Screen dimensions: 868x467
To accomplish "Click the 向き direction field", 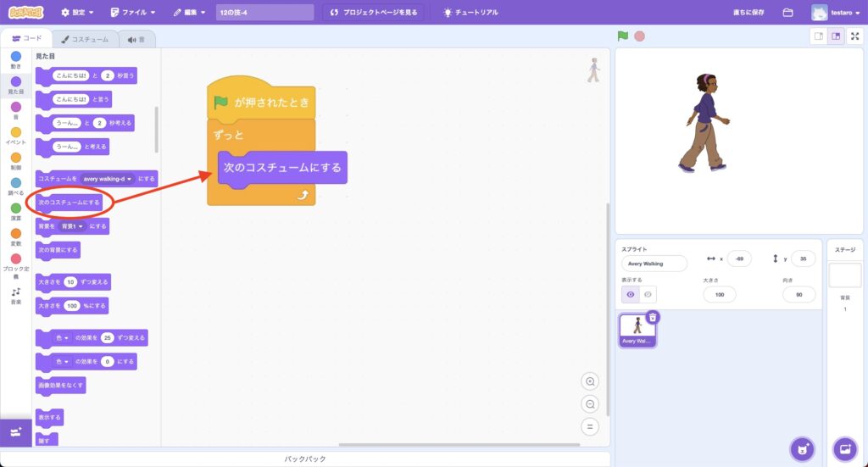I will (798, 294).
